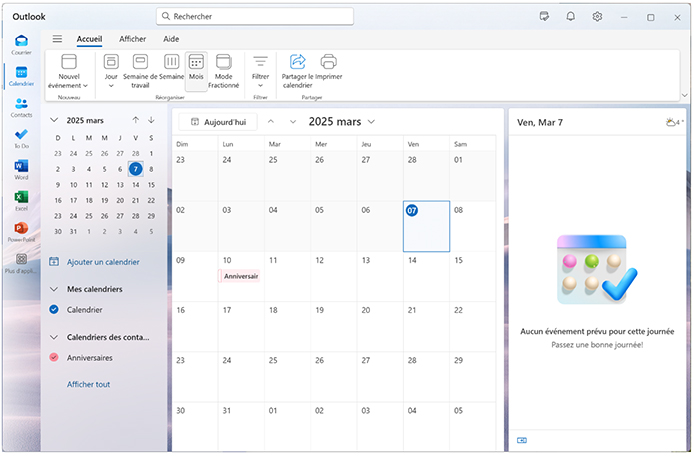The width and height of the screenshot is (694, 456).
Task: Launch To Do from the app sidebar
Action: pos(21,137)
